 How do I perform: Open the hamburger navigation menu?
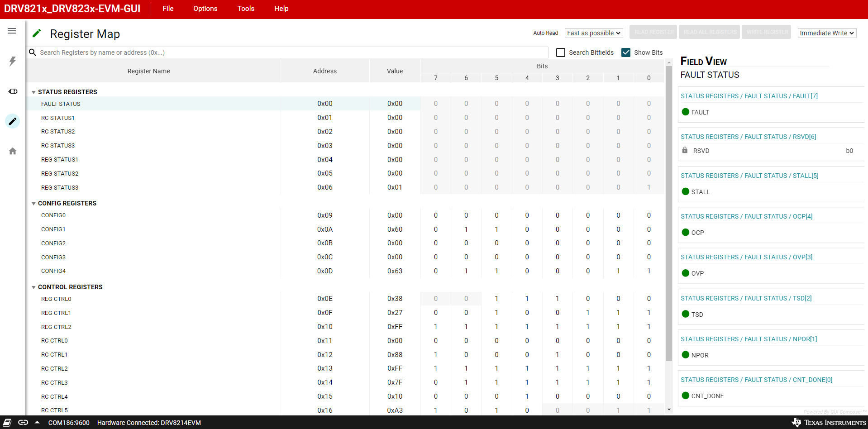tap(12, 31)
